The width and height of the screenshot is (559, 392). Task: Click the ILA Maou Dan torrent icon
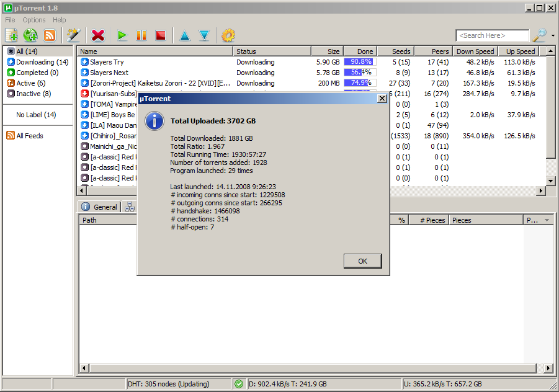click(x=84, y=125)
